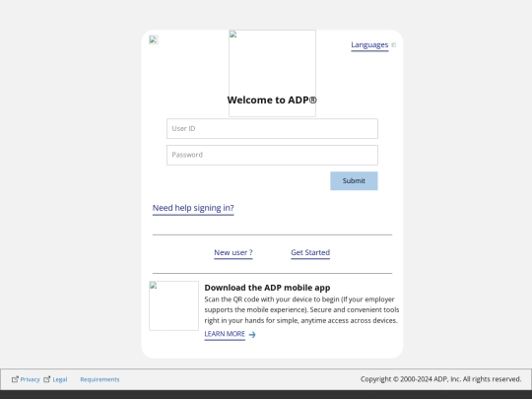Click the Scan the QR code paragraph
This screenshot has height=399, width=532.
click(301, 310)
